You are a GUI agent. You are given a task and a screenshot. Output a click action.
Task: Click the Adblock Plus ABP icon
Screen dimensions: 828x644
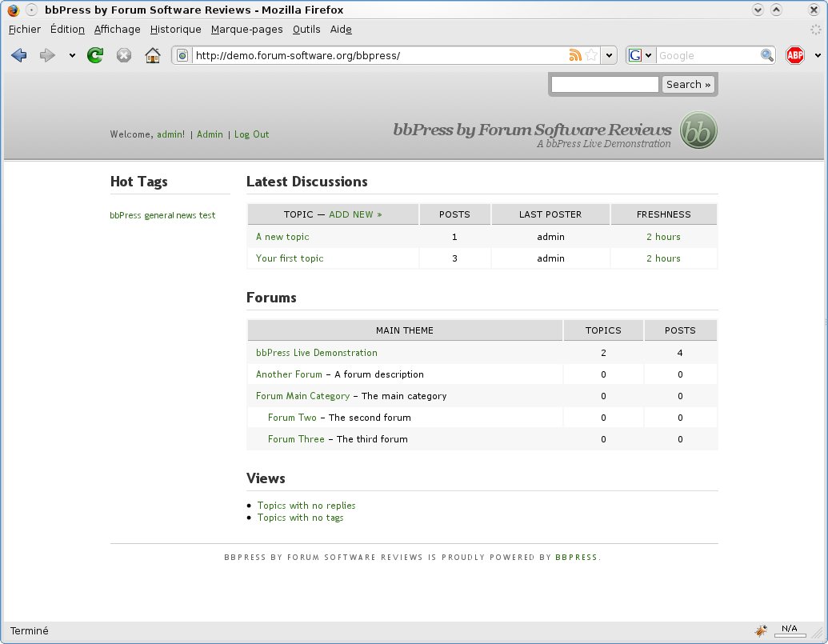(x=794, y=55)
